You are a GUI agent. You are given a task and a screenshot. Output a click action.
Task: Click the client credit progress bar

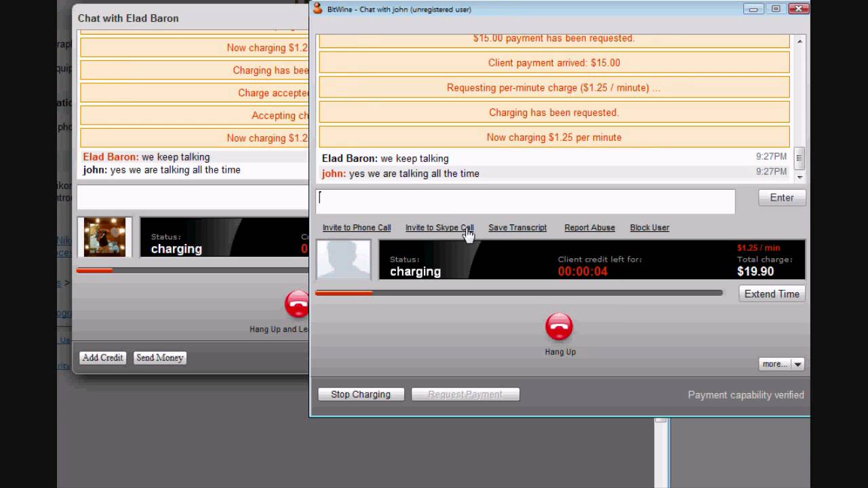pyautogui.click(x=519, y=293)
